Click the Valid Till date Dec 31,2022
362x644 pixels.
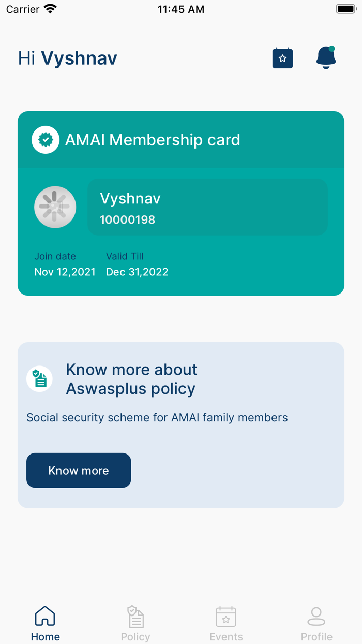click(137, 272)
